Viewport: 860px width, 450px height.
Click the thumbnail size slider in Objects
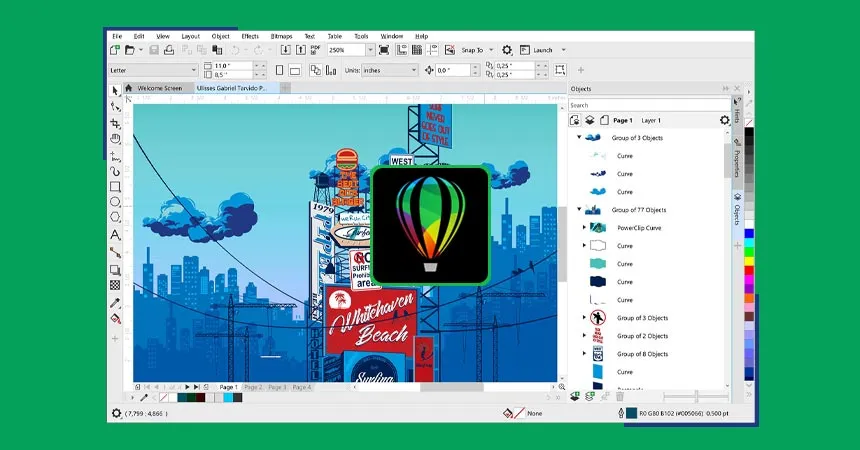pyautogui.click(x=695, y=396)
